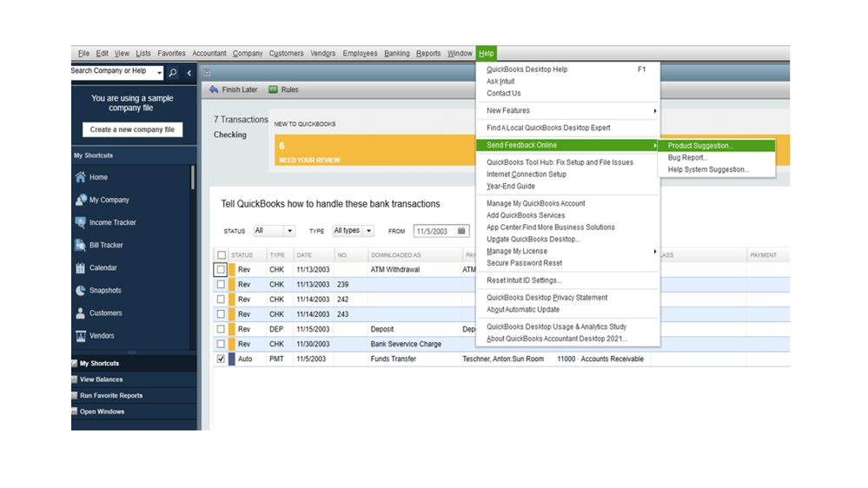Screen dimensions: 868x488
Task: Click the Open Windows panel icon
Action: pyautogui.click(x=74, y=412)
